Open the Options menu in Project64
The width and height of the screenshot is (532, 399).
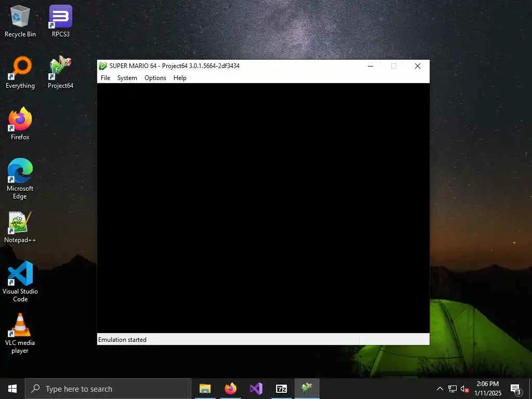pyautogui.click(x=155, y=78)
